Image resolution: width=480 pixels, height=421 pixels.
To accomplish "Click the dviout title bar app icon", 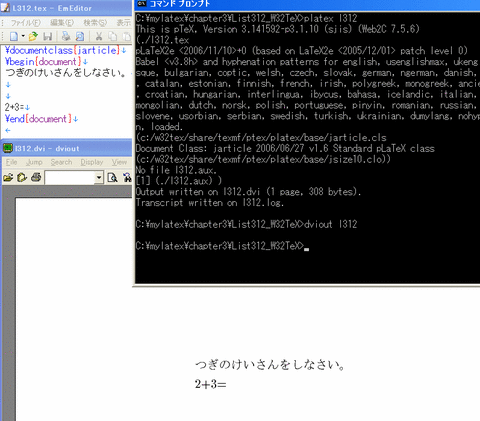I will (x=8, y=148).
